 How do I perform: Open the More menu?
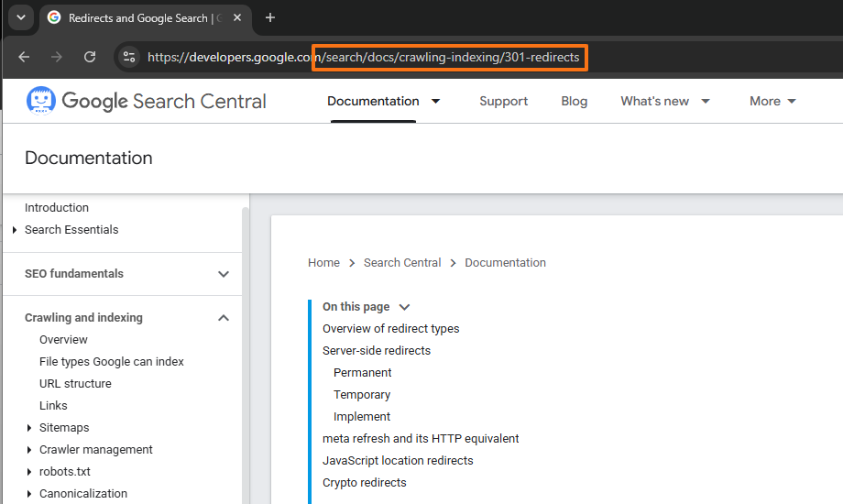pos(764,101)
